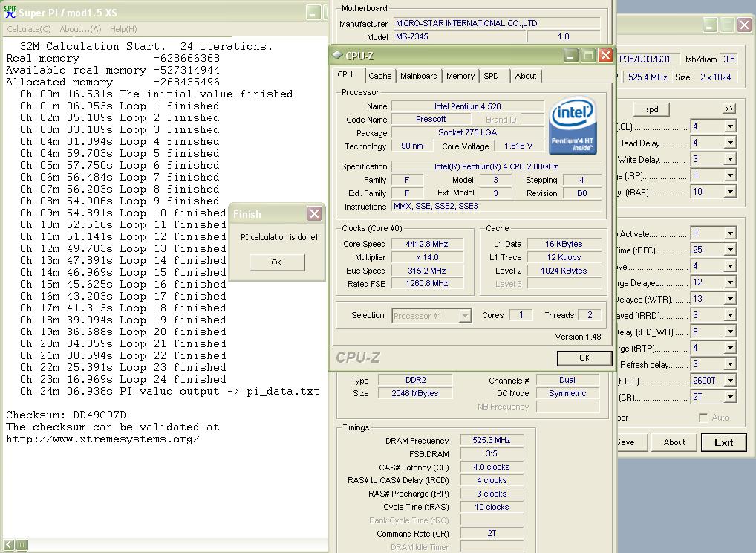Click the fsb/dram value 3:5 in memory tool
Screen dimensions: 756x553
pos(729,59)
